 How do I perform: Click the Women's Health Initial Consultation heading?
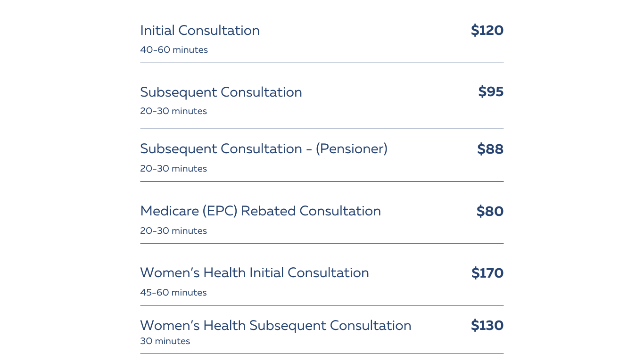(x=255, y=273)
